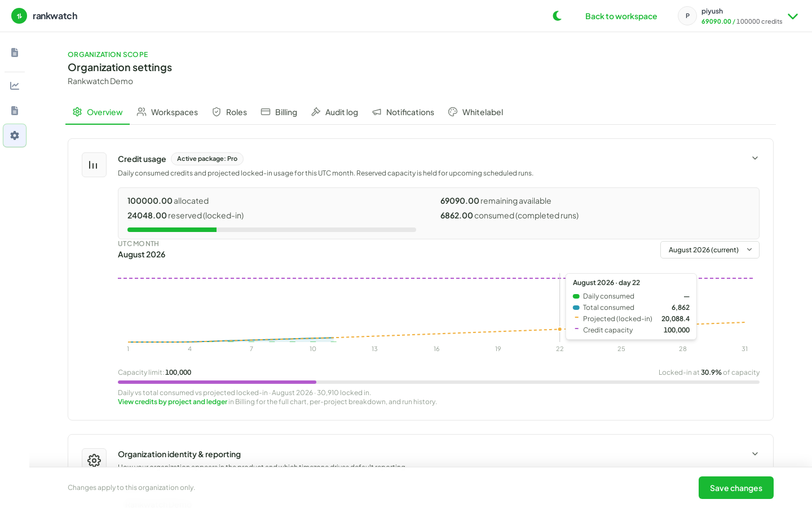This screenshot has width=812, height=508.
Task: Switch to the Workspaces tab
Action: pos(167,112)
